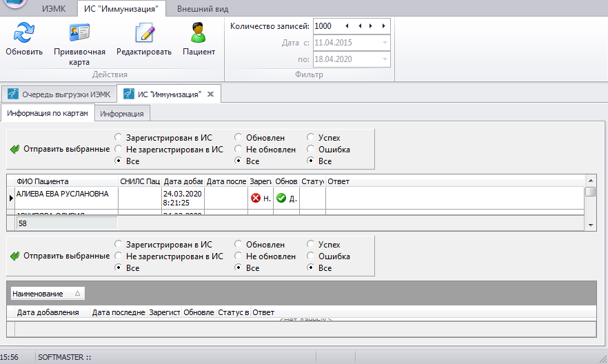Click the Количество записей input field
608x364 pixels.
pos(327,26)
